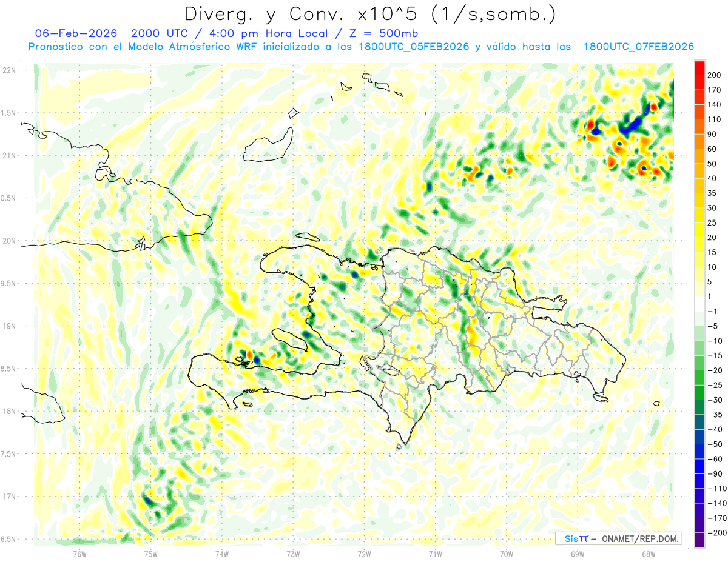Click the '17N' latitude label
Viewport: 728px width, 562px height.
pyautogui.click(x=8, y=497)
